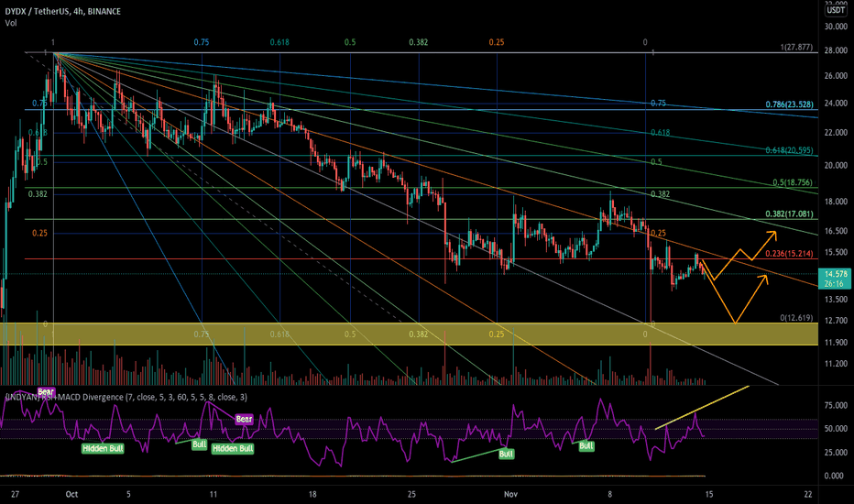854x504 pixels.
Task: Select the Fib label 0.5(18.756)
Action: click(x=793, y=182)
